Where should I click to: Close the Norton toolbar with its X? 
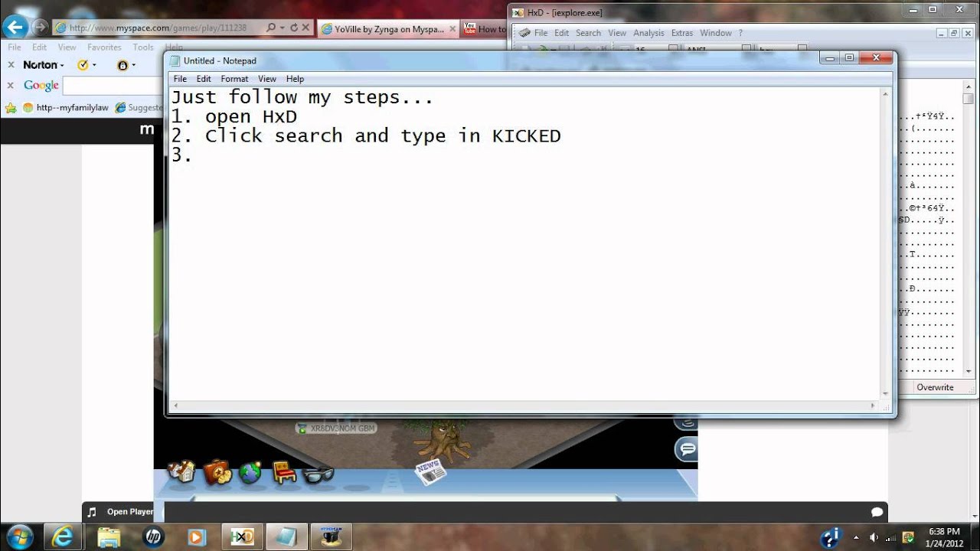11,65
